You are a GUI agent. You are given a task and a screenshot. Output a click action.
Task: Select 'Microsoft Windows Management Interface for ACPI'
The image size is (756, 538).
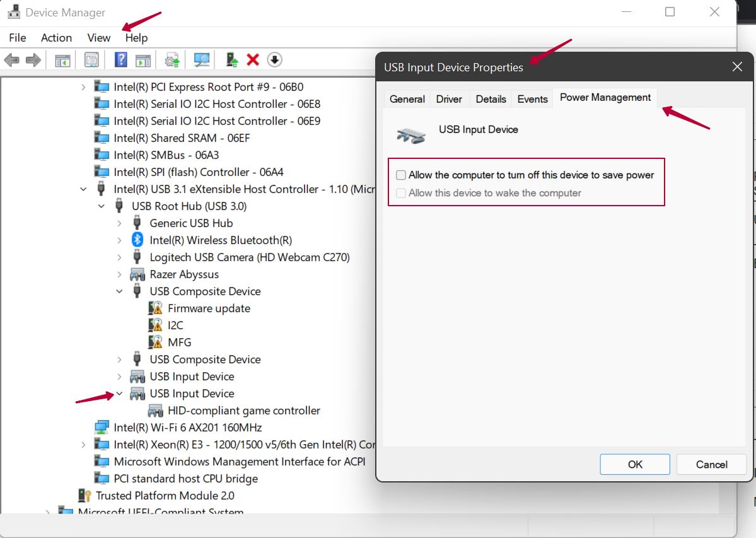pos(240,461)
